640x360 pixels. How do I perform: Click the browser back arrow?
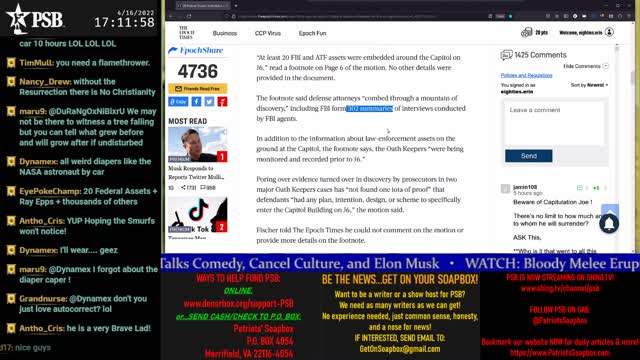click(171, 16)
